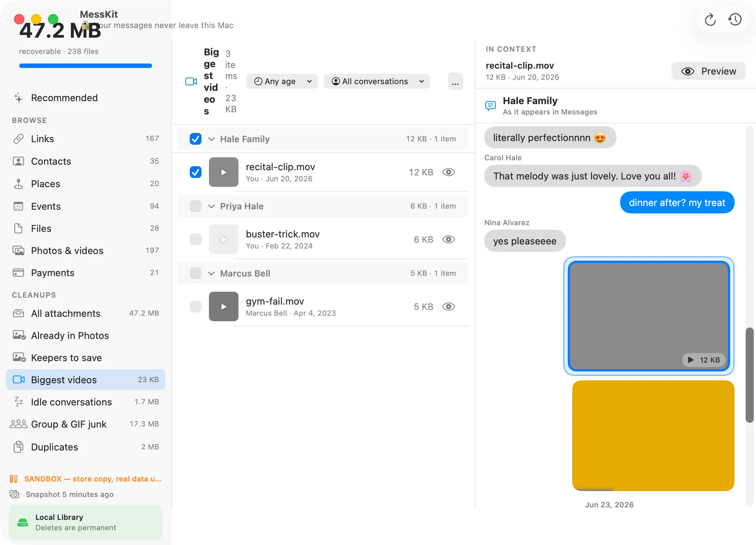This screenshot has height=545, width=756.
Task: Collapse the Marcus Bell group chevron
Action: tap(211, 274)
